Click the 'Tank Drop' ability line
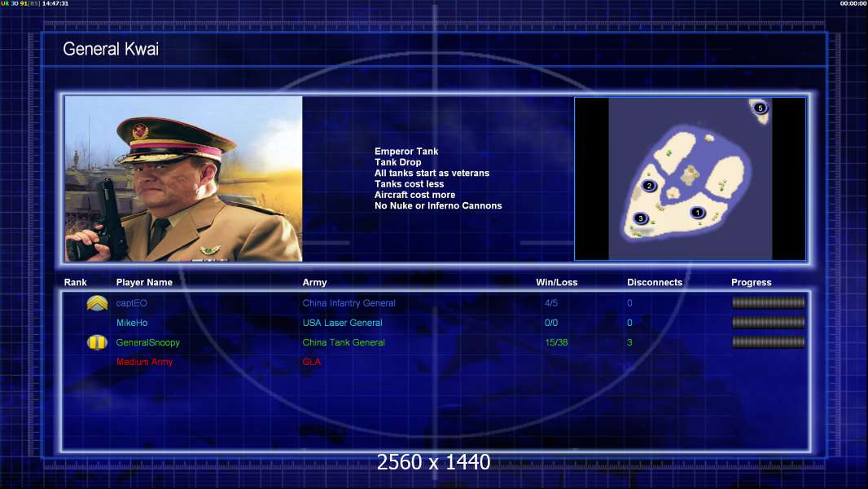Screen dimensions: 868x489 [398, 162]
